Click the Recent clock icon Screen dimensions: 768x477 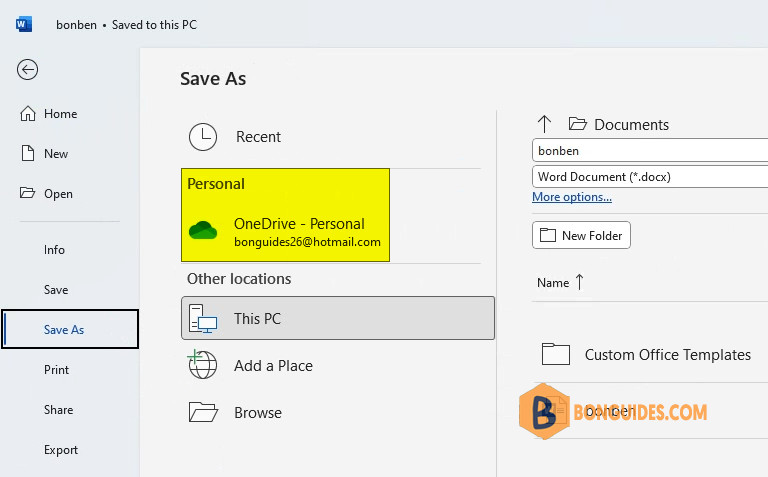coord(203,137)
